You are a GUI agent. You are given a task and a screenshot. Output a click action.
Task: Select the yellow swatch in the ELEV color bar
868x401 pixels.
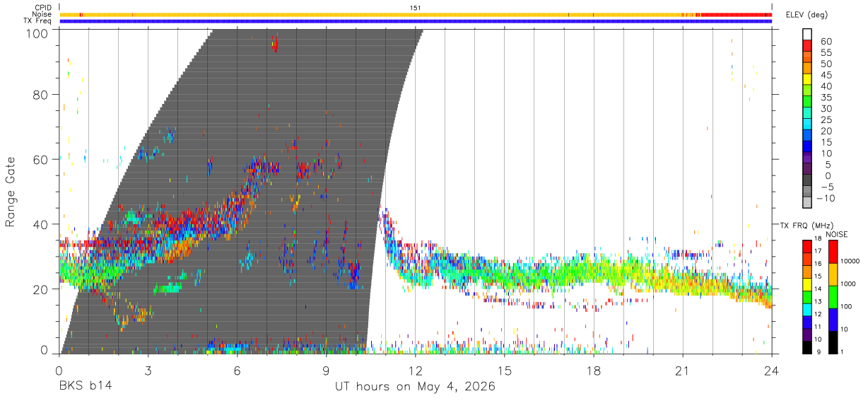807,79
